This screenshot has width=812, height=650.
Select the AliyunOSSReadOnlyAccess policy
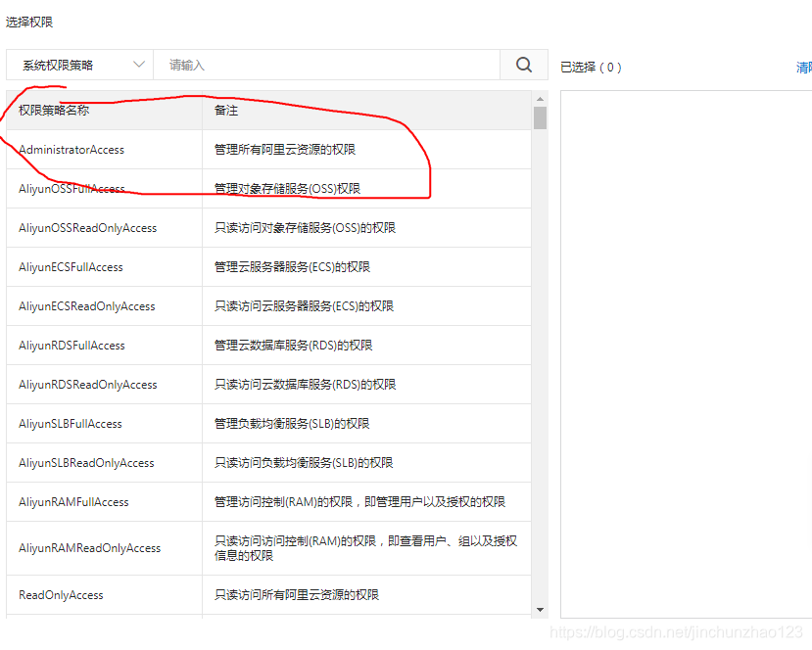87,228
